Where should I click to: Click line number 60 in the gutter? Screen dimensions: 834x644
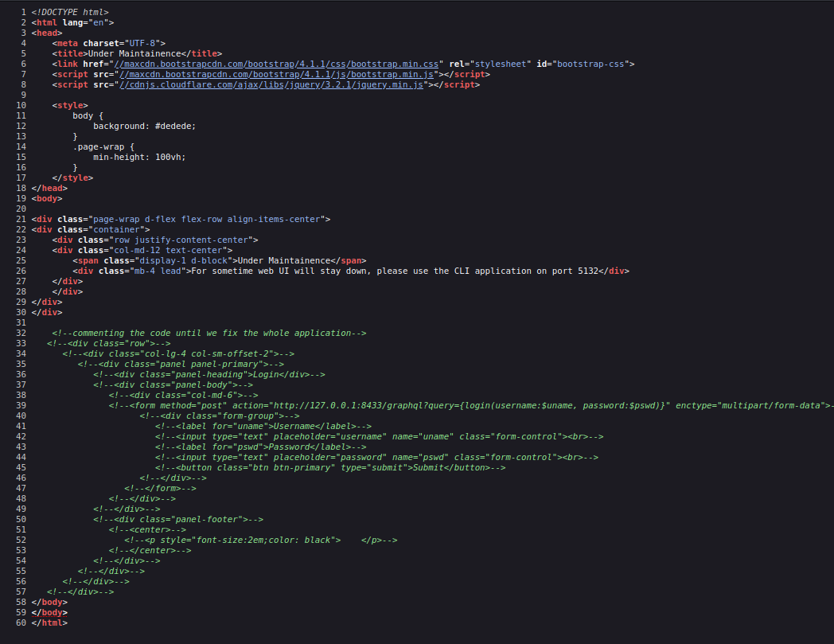coord(21,623)
